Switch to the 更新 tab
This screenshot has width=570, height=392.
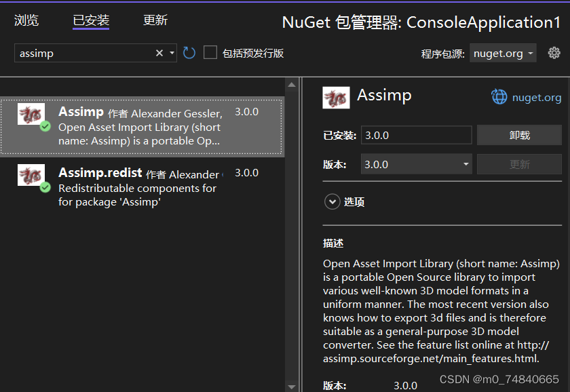155,20
